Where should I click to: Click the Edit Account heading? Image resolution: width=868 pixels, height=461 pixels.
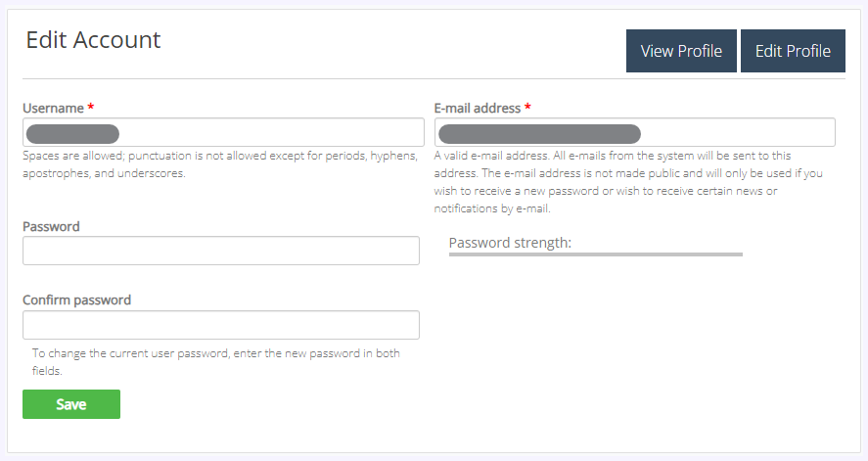point(93,40)
